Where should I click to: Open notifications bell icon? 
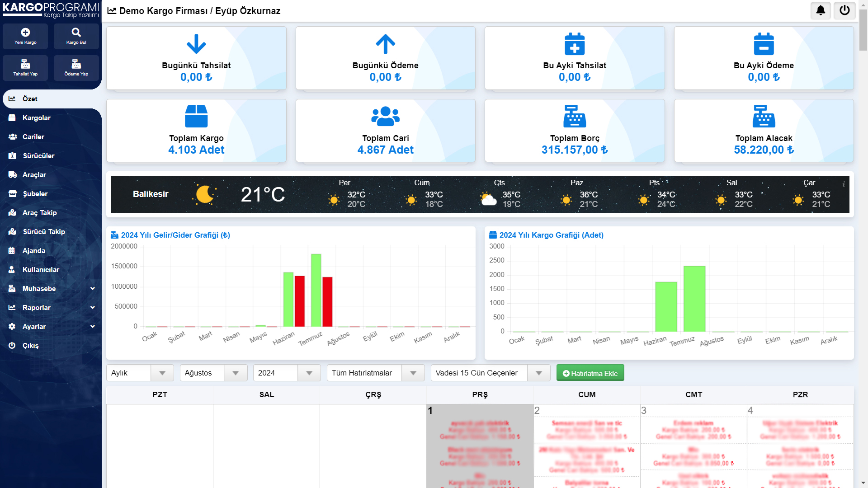click(821, 10)
